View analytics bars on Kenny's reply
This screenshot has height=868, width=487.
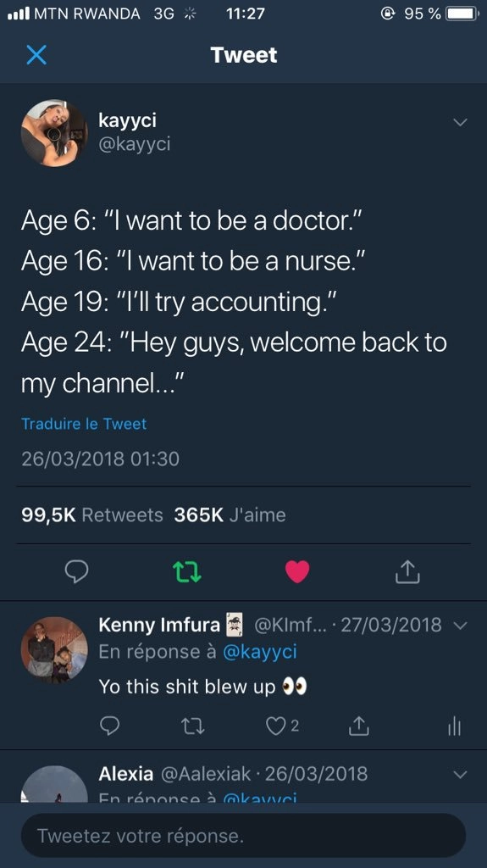(x=454, y=726)
